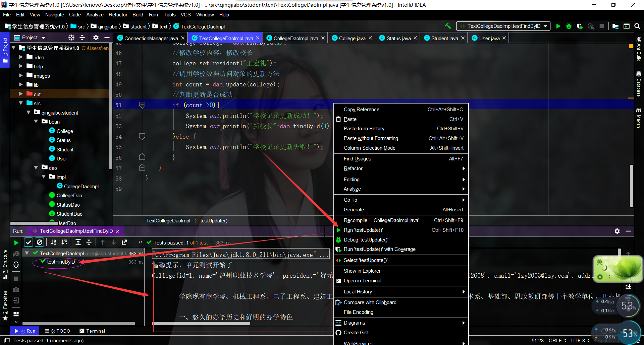Choose Debug 'testUpdate()' from context menu

coord(401,240)
